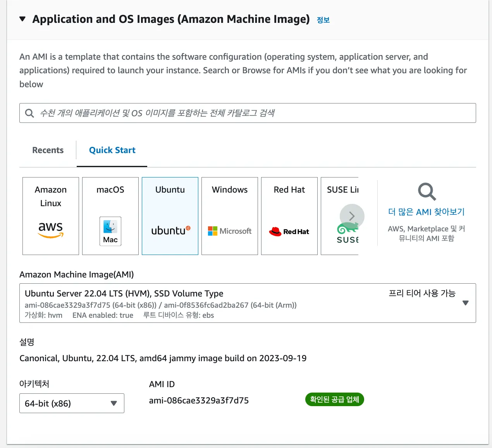Click the AMI selector dropdown arrow

point(466,303)
